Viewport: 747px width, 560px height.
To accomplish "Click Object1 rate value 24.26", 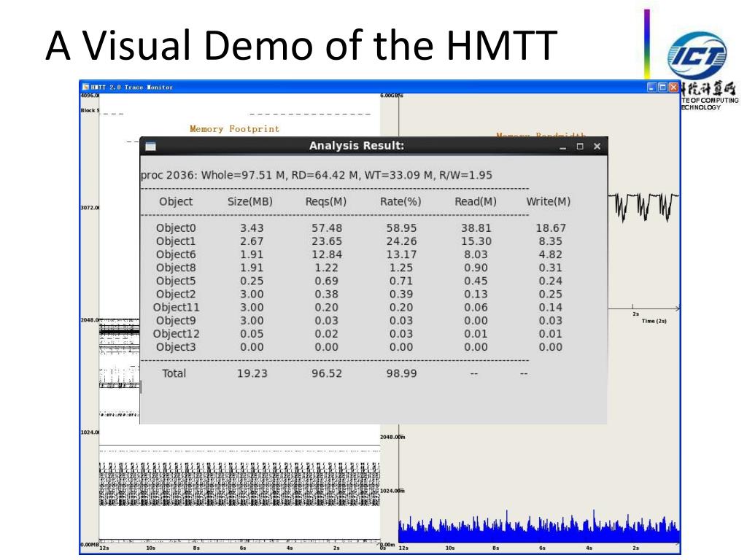I will coord(401,241).
